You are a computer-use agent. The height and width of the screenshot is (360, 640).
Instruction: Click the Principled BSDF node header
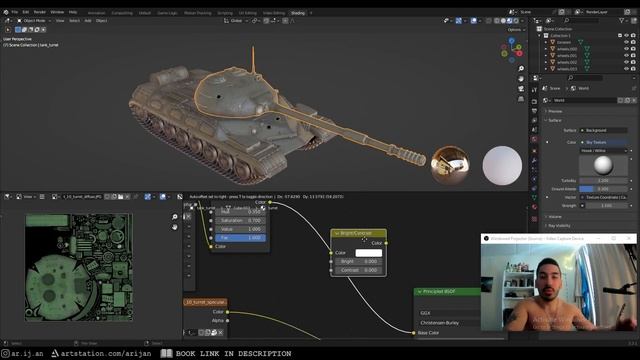[x=447, y=291]
